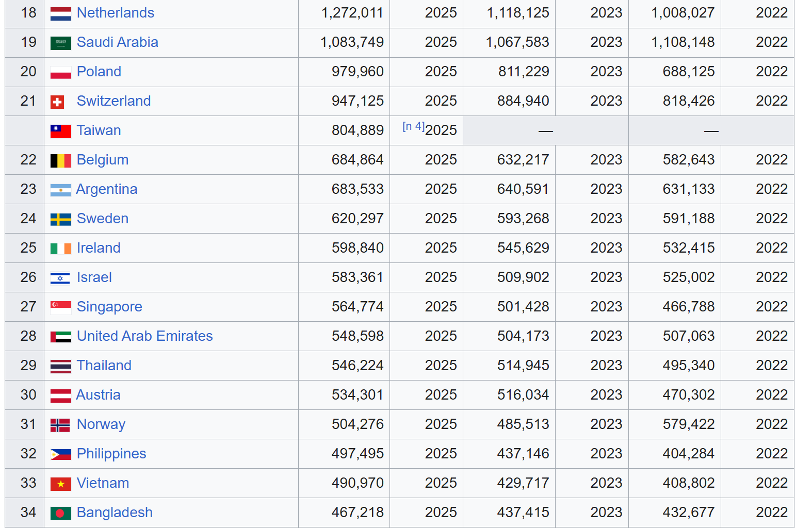Select UAE value 504,173

click(x=523, y=336)
